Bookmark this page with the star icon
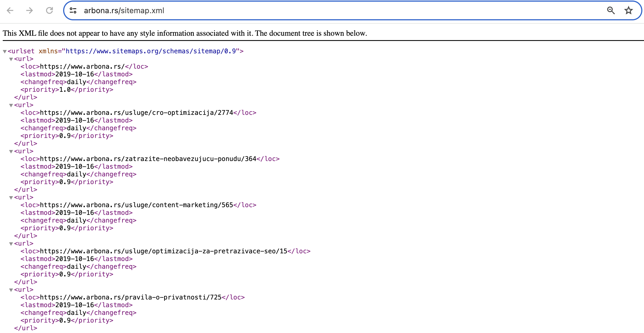 pyautogui.click(x=629, y=10)
